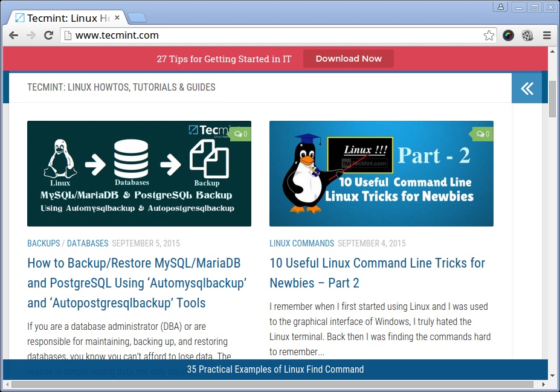Click the browser forward arrow
560x392 pixels.
(31, 36)
